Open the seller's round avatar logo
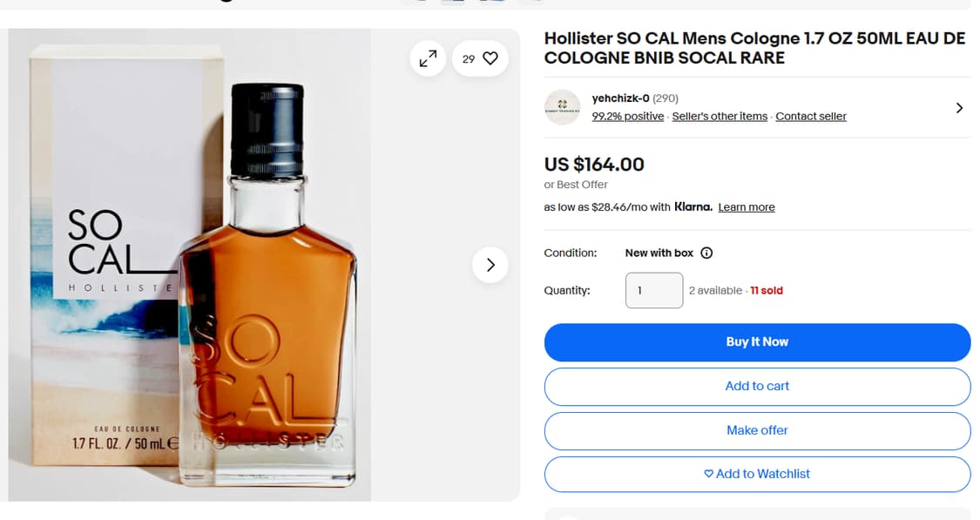The width and height of the screenshot is (980, 520). click(x=562, y=107)
